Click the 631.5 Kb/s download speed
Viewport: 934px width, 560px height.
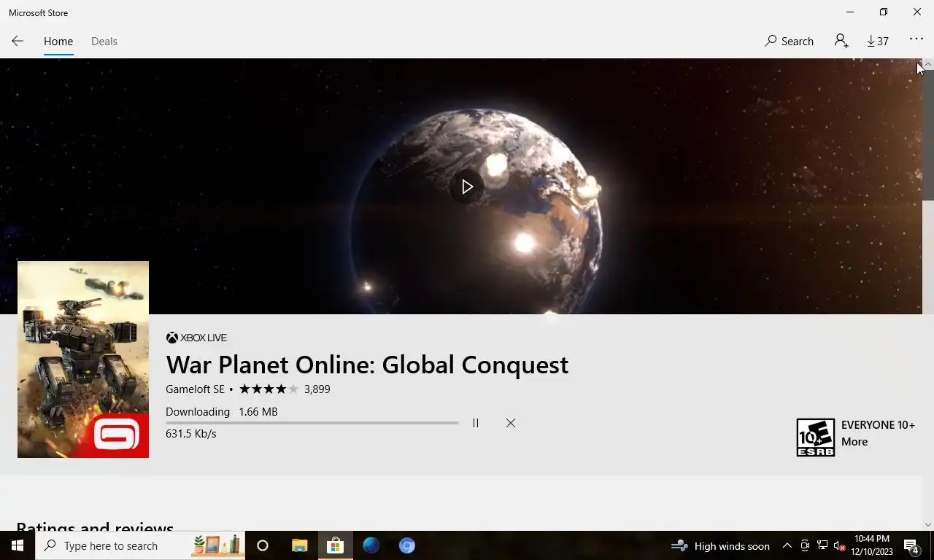pyautogui.click(x=191, y=434)
